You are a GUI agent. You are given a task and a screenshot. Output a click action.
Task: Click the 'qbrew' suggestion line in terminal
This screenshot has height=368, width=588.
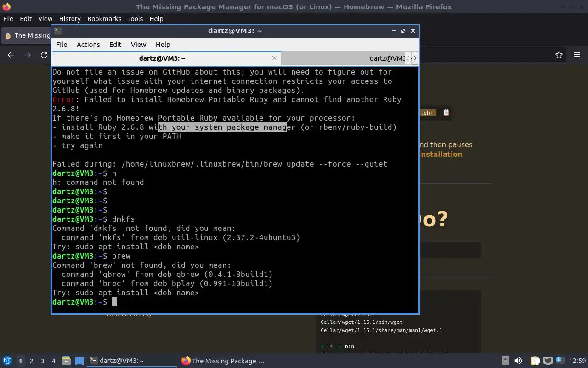tap(167, 274)
